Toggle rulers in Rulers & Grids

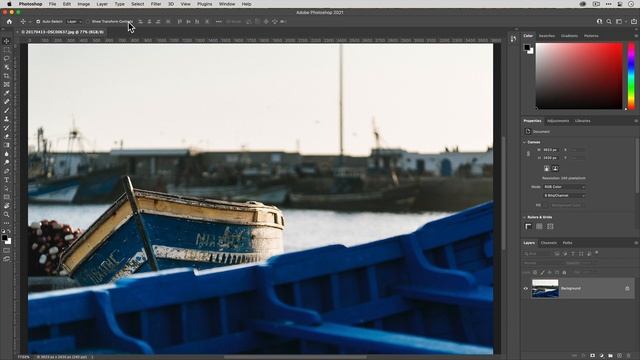coord(528,226)
